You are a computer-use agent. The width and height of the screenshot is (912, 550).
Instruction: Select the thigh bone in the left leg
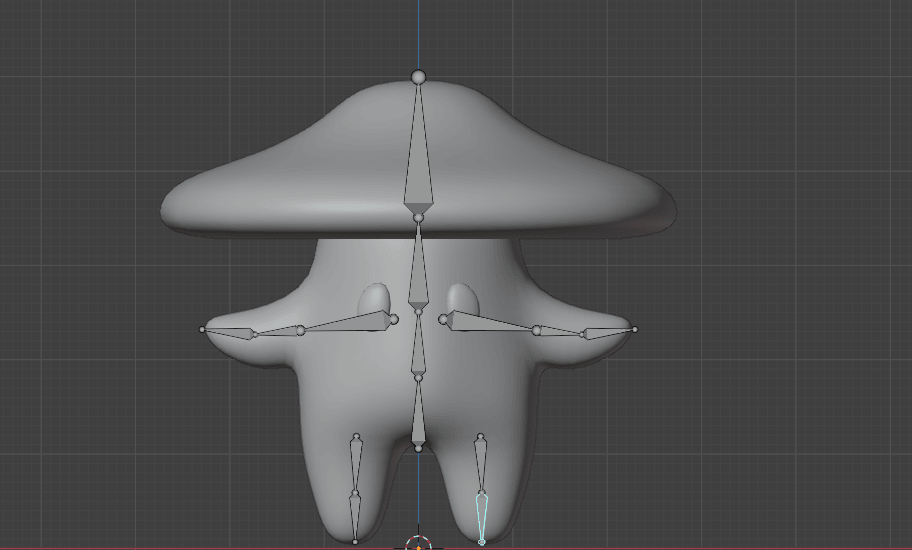(x=356, y=465)
